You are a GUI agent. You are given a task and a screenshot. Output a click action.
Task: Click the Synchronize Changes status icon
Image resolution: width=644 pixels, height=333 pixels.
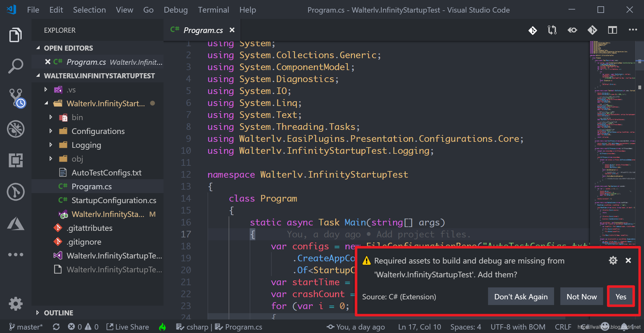coord(56,327)
